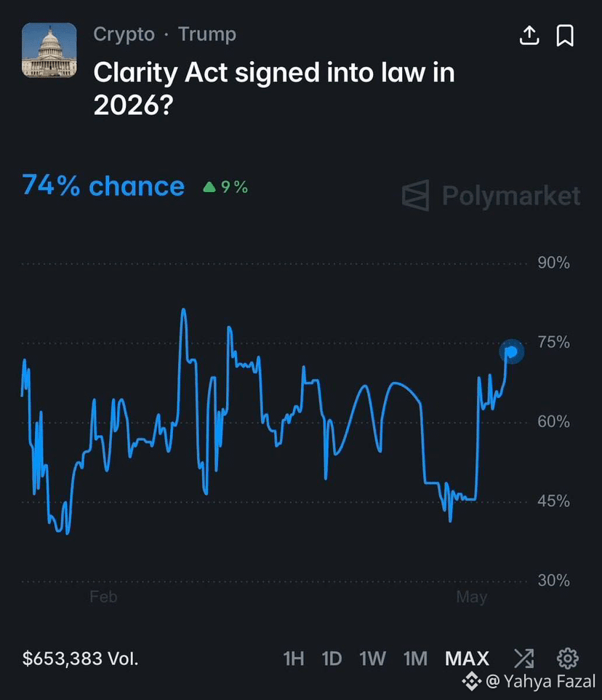The width and height of the screenshot is (602, 700).
Task: Click the Polymarket logo watermark
Action: point(491,196)
